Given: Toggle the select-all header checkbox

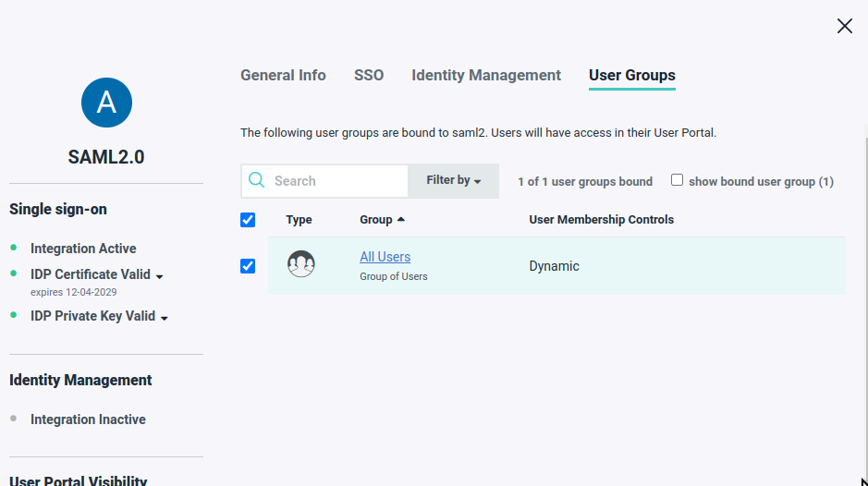Looking at the screenshot, I should pyautogui.click(x=248, y=220).
